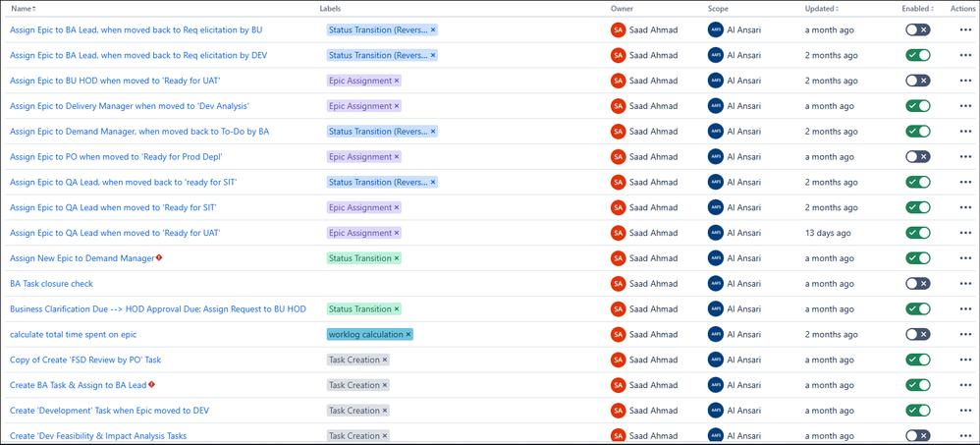Click Saad Ahmad name in 'Assign Epic to PO' row
Viewport: 980px width, 445px height.
coord(653,157)
